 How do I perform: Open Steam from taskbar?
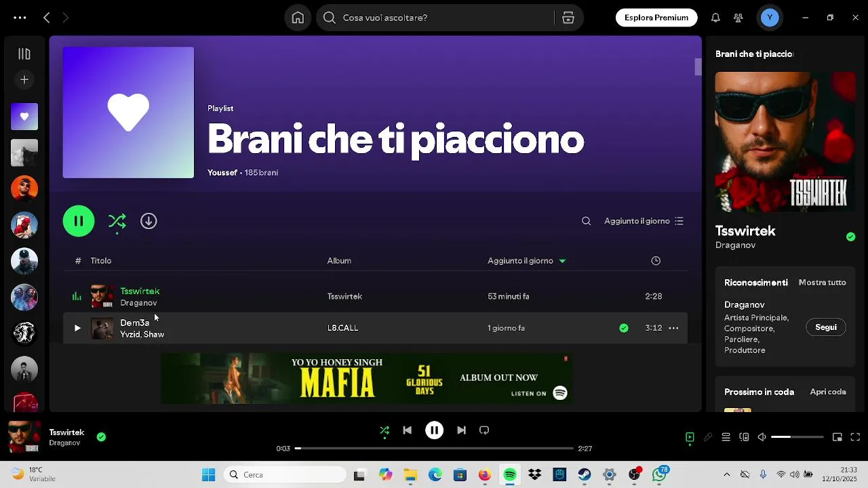[x=585, y=475]
